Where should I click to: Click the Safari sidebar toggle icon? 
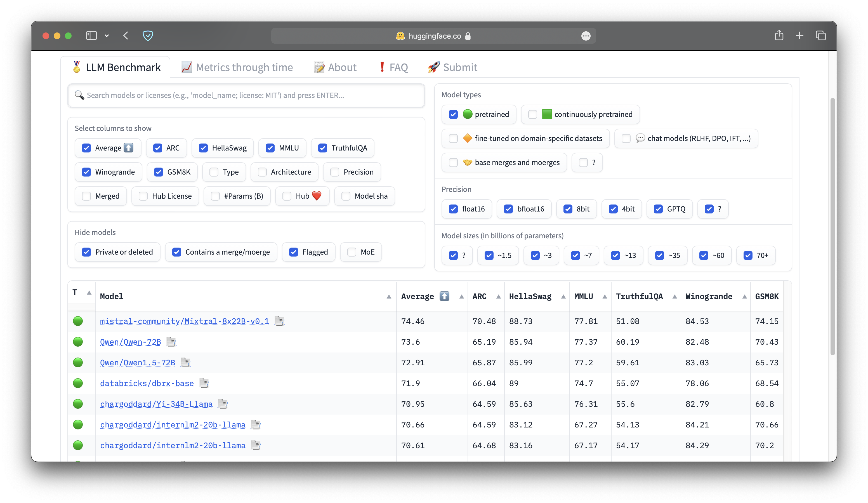coord(91,36)
